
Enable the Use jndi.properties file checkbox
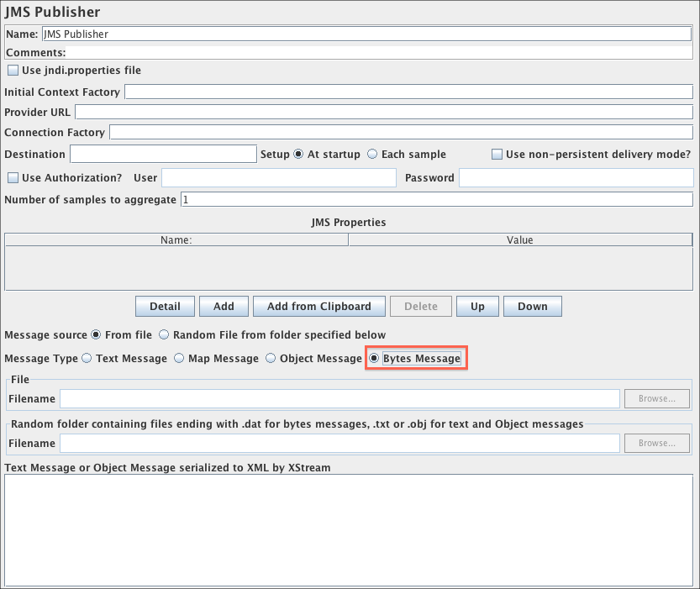click(13, 71)
